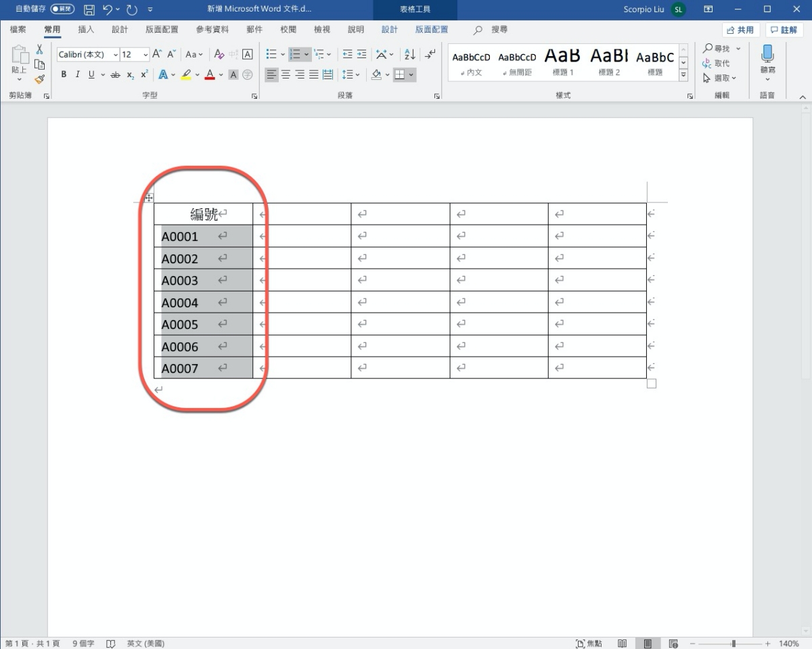Apply strikethrough formatting to text
The width and height of the screenshot is (812, 649).
pyautogui.click(x=115, y=74)
